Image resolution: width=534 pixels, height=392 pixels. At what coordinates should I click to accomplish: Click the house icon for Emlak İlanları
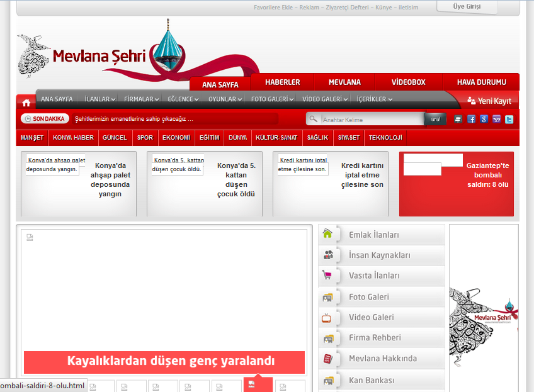click(327, 234)
